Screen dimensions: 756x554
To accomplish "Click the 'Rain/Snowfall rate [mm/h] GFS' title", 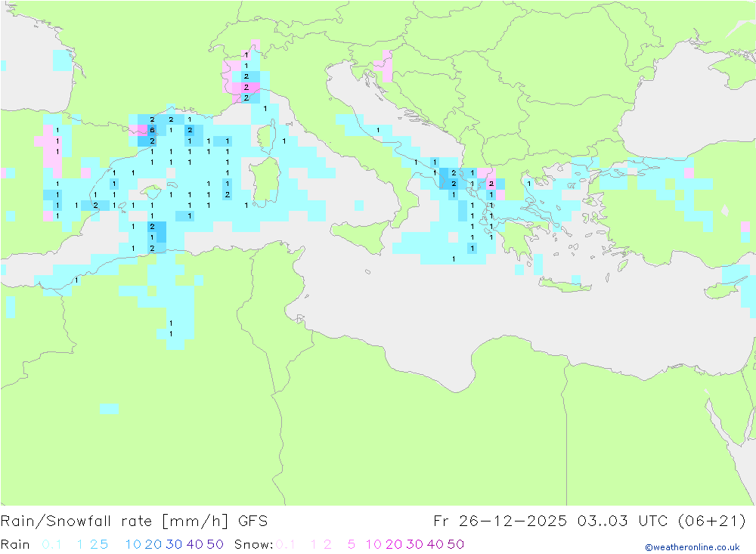I will point(134,522).
